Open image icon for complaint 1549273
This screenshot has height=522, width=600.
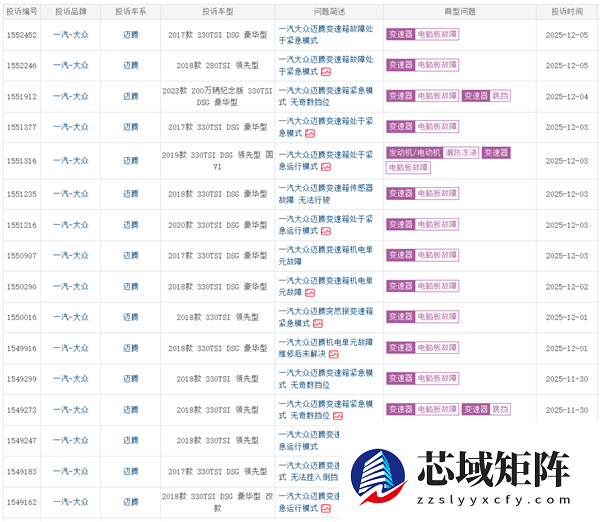(x=339, y=416)
